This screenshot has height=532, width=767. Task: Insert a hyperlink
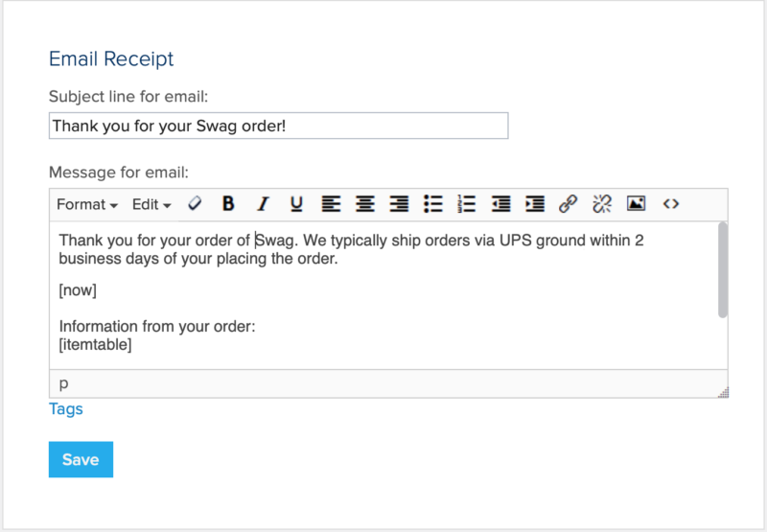click(569, 204)
